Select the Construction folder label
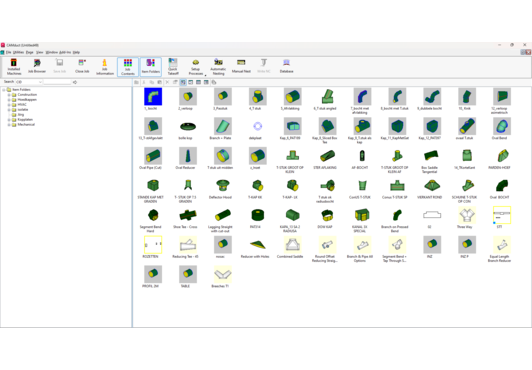 coord(27,95)
